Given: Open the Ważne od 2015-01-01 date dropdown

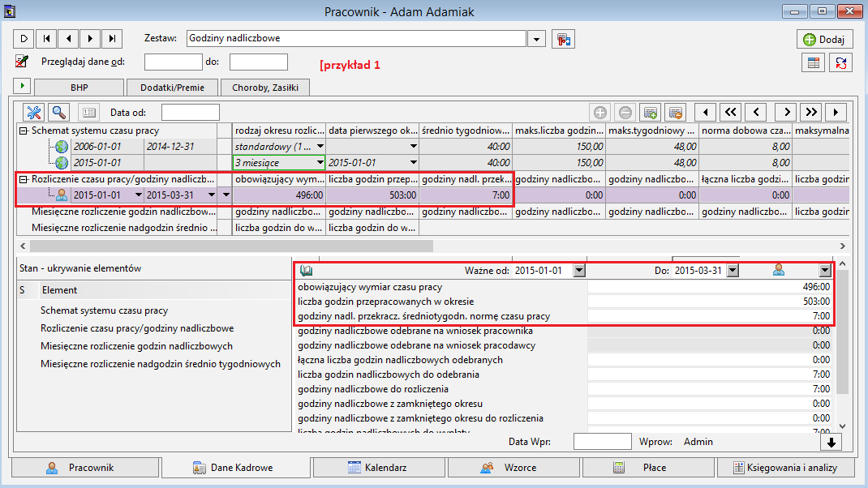Looking at the screenshot, I should coord(579,271).
